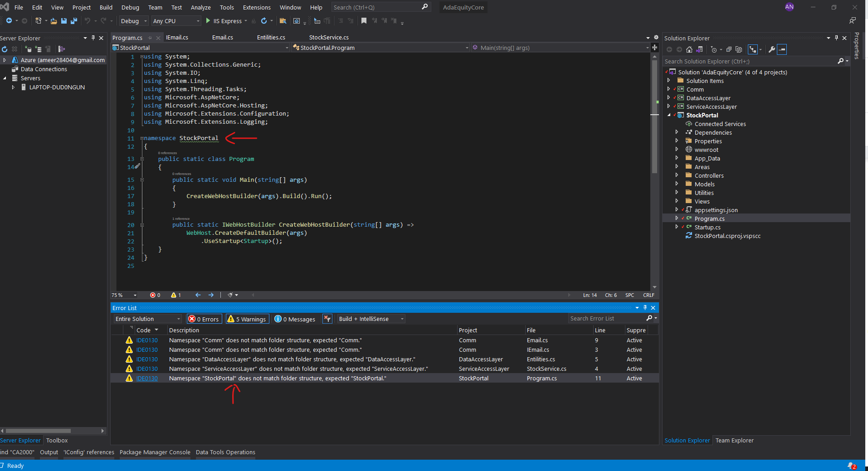Image resolution: width=868 pixels, height=471 pixels.
Task: Click the Server Explorer horizontal scrollbar
Action: pyautogui.click(x=39, y=431)
